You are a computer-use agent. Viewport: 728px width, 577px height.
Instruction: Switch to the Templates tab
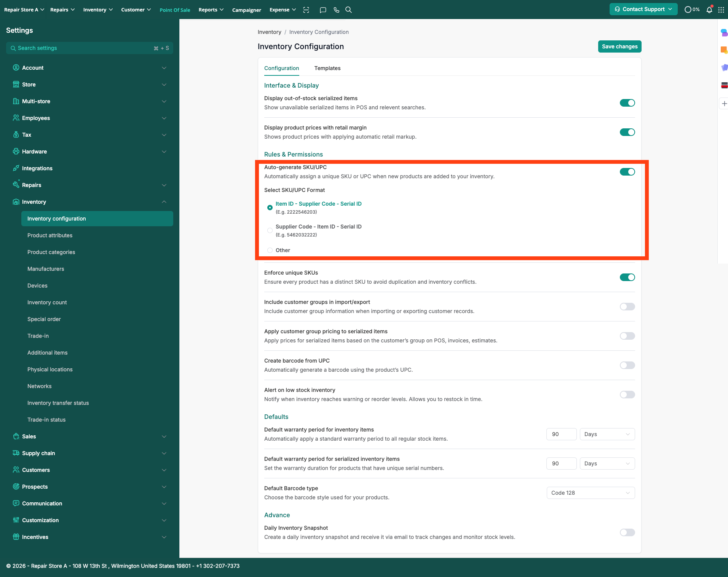(x=327, y=68)
